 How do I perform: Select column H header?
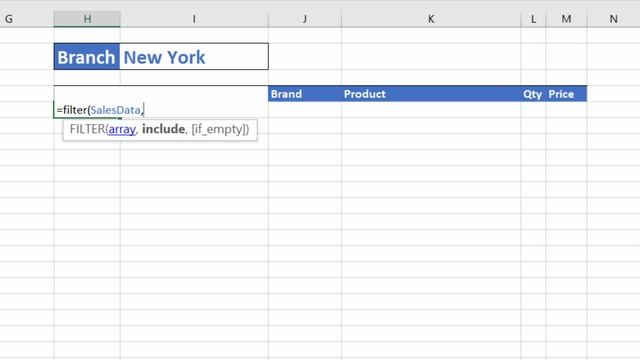click(x=87, y=19)
